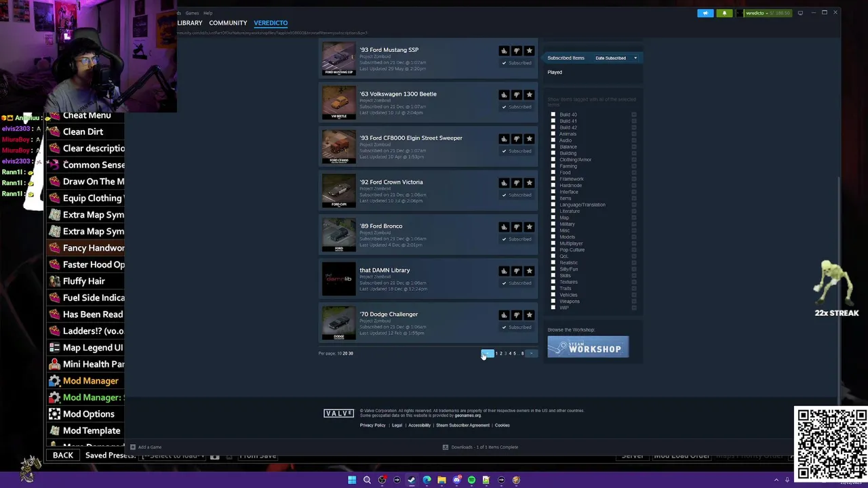Image resolution: width=868 pixels, height=488 pixels.
Task: Check the Build 42 tag filter
Action: 553,127
